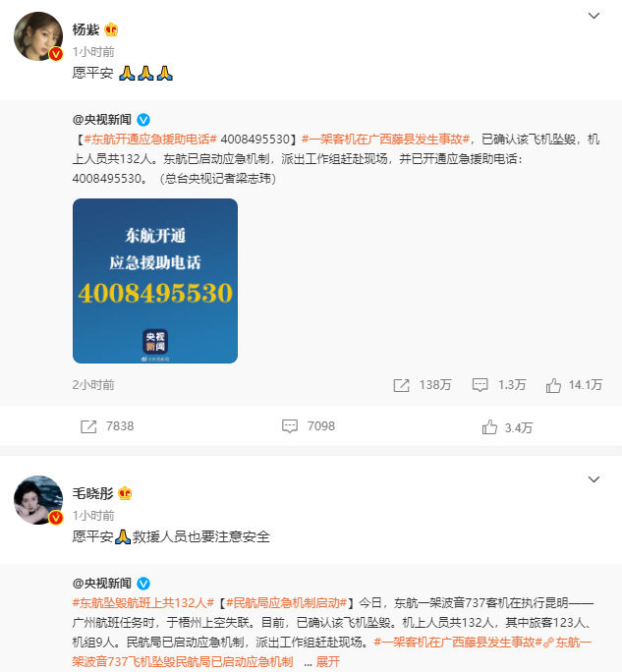The image size is (622, 672).
Task: Click the 展开 link to expand post text
Action: [x=328, y=662]
